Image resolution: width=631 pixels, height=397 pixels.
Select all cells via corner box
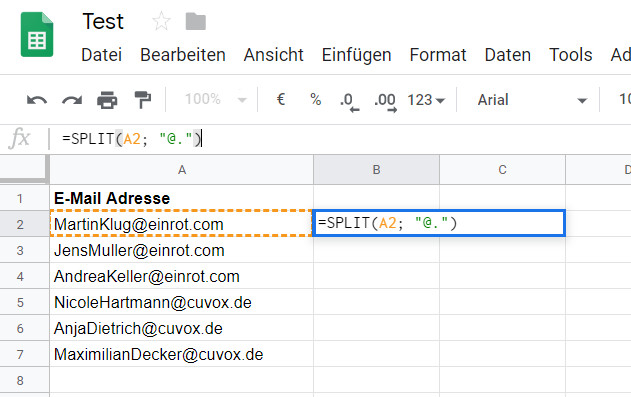coord(25,169)
